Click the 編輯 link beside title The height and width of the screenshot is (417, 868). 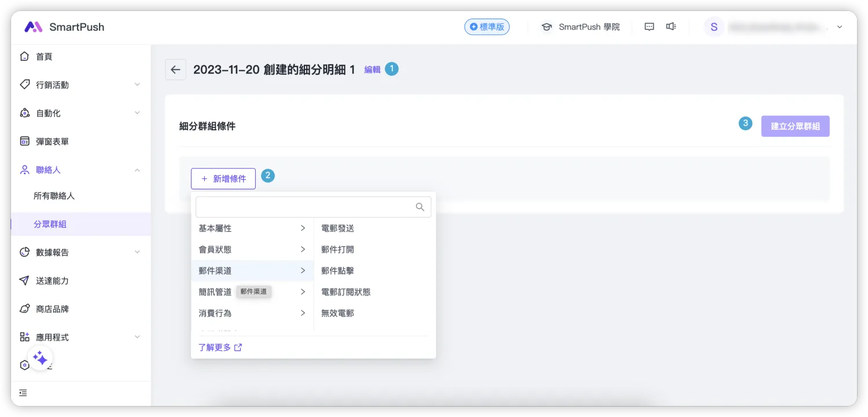tap(372, 69)
